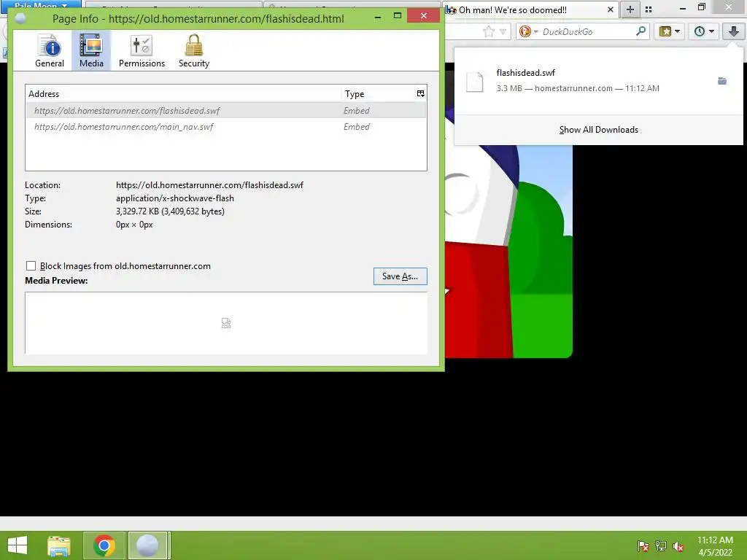Open a new tab with the plus button
The height and width of the screenshot is (560, 747).
pos(630,9)
